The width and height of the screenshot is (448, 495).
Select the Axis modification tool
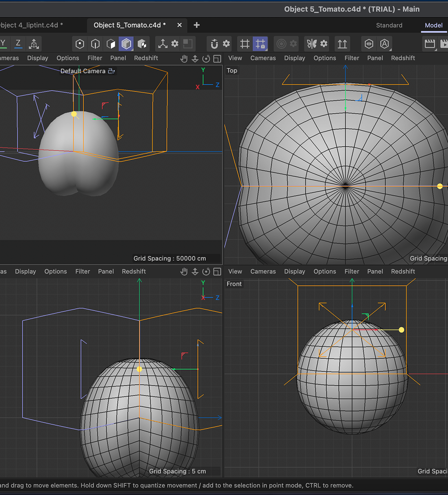click(163, 43)
